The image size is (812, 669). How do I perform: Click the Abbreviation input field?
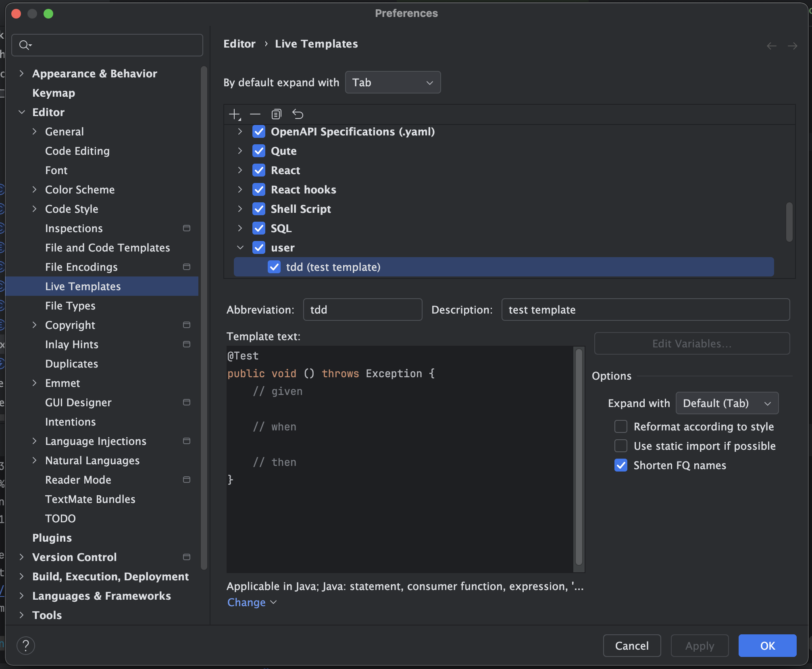point(362,310)
